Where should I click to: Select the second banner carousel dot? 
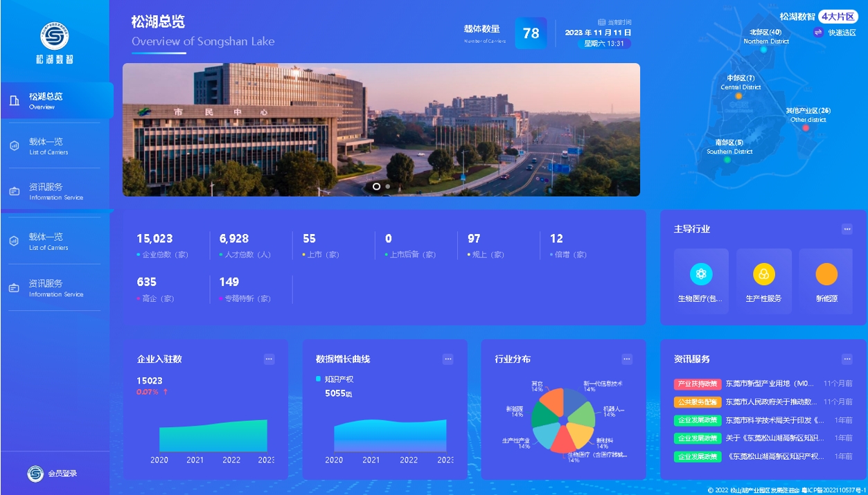click(388, 186)
